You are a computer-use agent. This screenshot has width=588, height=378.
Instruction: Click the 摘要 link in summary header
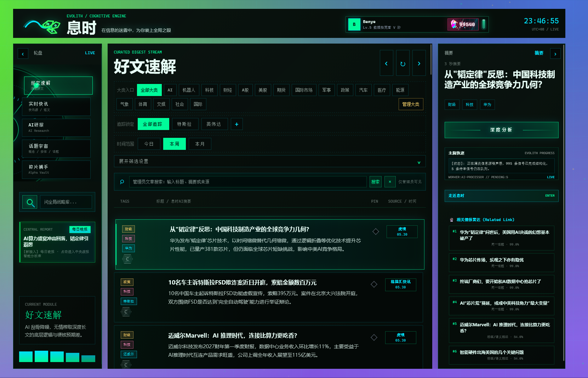pos(539,53)
